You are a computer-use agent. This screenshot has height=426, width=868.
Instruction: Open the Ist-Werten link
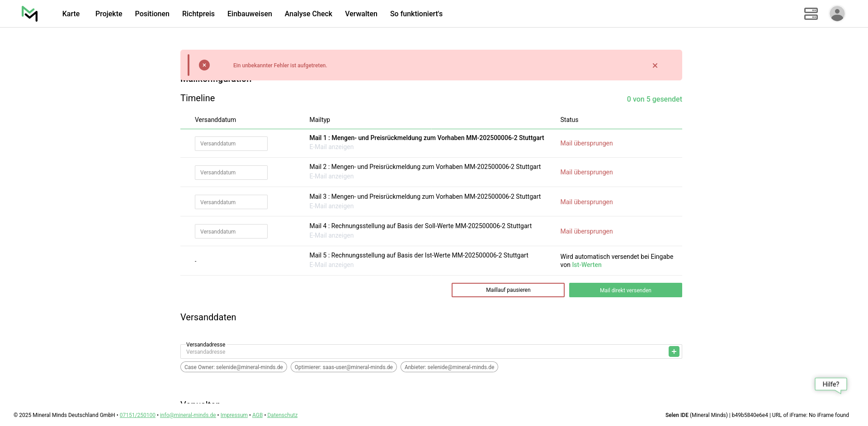click(x=586, y=265)
